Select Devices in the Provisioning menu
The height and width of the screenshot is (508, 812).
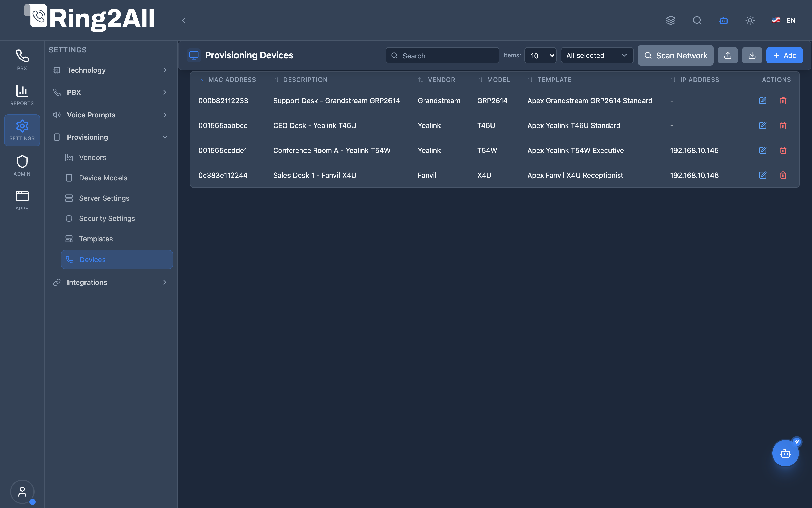pos(117,259)
